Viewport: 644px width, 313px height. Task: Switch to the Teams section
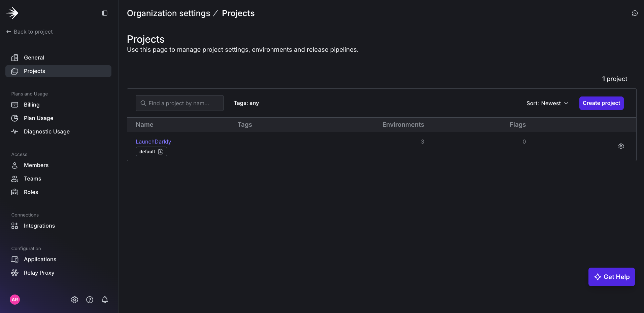click(32, 179)
